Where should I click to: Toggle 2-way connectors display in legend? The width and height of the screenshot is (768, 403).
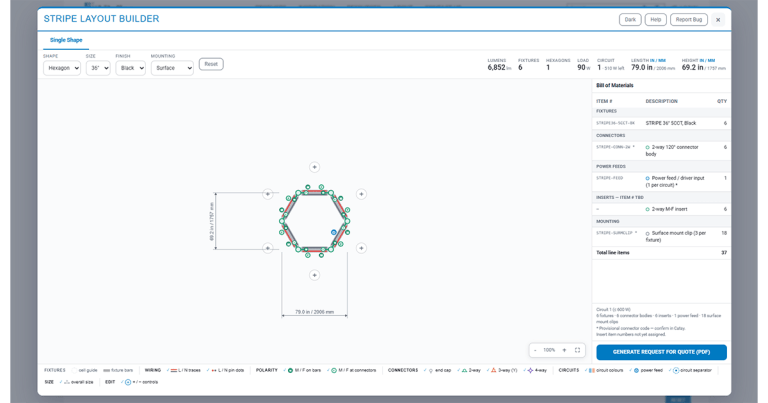470,370
